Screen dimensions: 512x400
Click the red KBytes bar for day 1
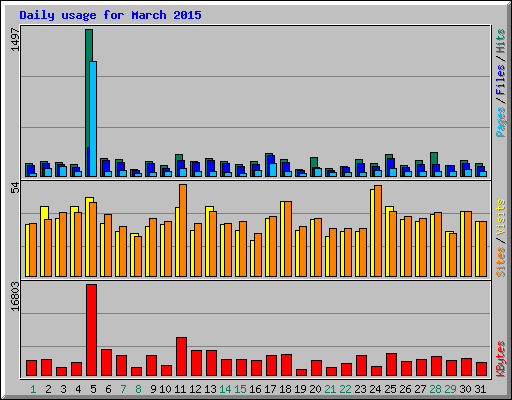coord(31,368)
